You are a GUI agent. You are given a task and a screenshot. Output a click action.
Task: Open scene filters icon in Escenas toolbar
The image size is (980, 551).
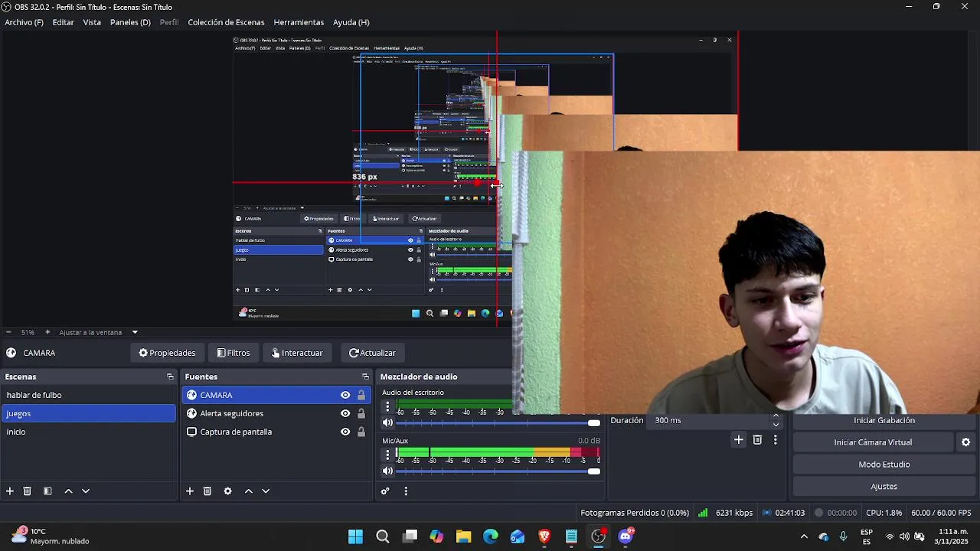pos(47,491)
